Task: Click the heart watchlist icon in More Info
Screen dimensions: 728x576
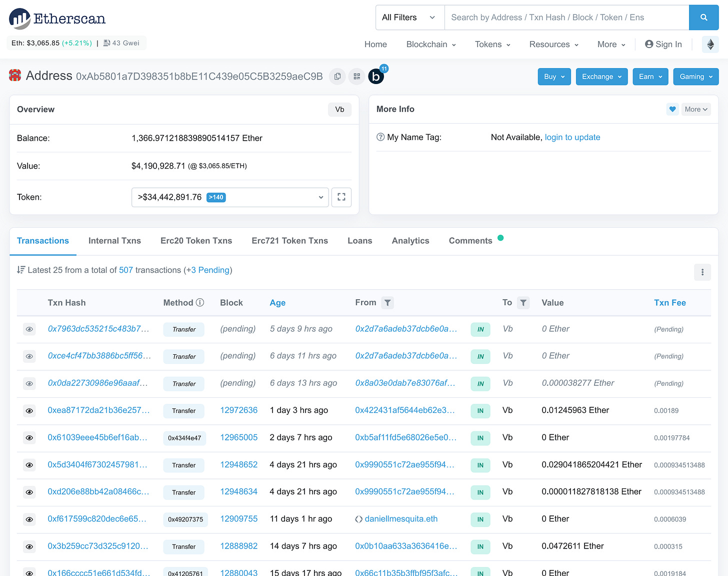Action: 672,109
